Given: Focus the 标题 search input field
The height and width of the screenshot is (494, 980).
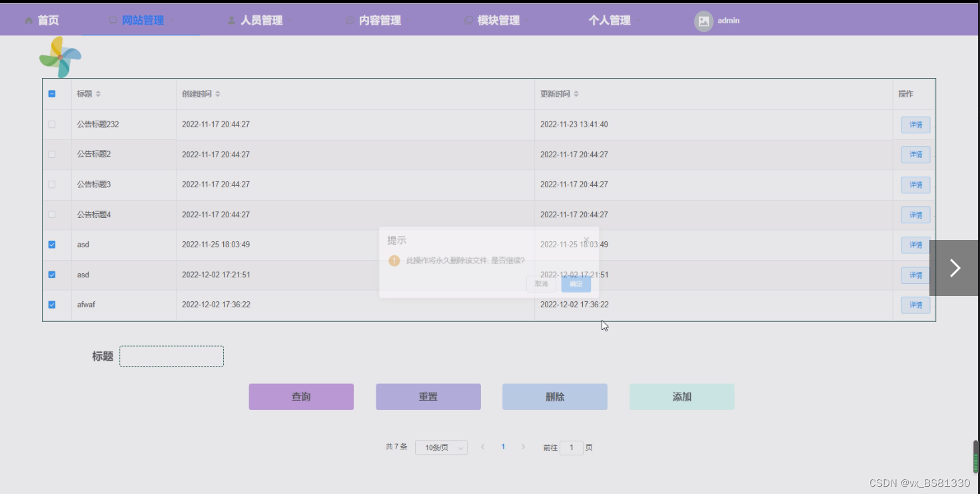Looking at the screenshot, I should 171,356.
